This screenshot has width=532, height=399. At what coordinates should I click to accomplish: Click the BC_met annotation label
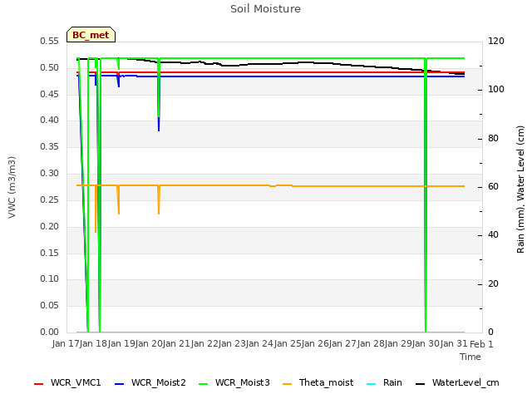click(x=91, y=35)
